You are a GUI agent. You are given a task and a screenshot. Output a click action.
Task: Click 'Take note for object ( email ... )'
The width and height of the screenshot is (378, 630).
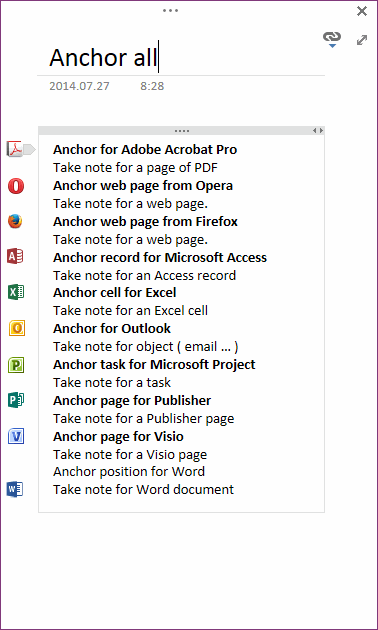(x=146, y=346)
